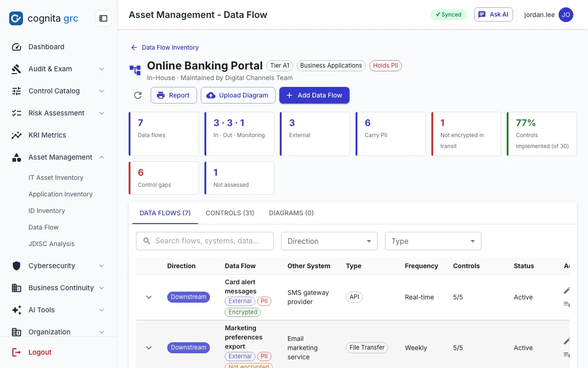Expand the Organization section
Screen dimensions: 588x368
coord(102,332)
